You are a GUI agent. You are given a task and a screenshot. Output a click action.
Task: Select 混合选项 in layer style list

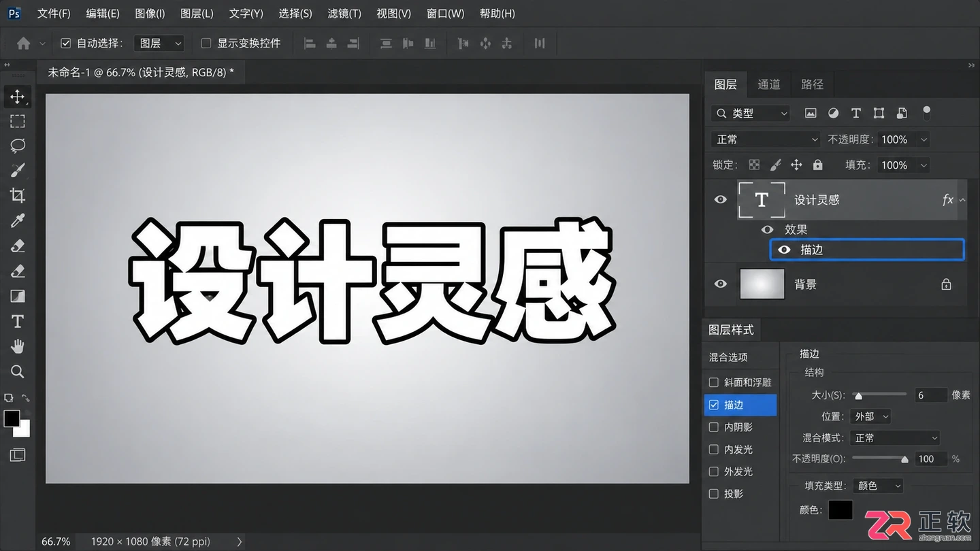[728, 357]
